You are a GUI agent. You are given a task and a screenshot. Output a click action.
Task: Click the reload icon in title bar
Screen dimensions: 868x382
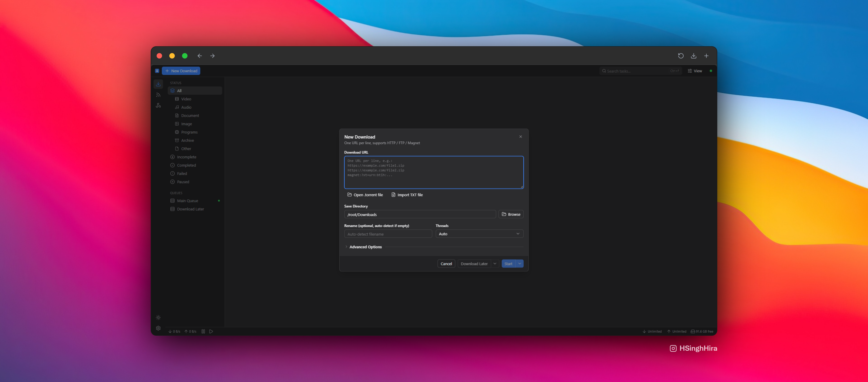tap(681, 56)
